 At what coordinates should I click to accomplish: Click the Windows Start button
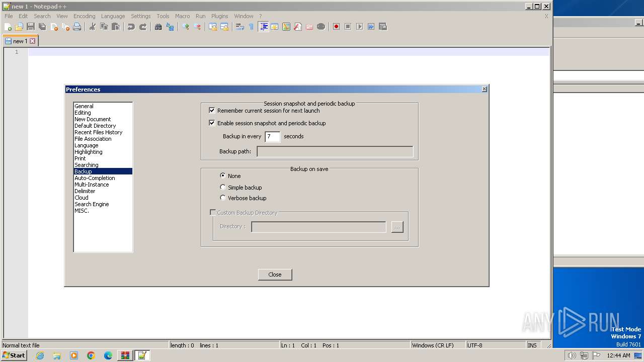coord(14,355)
